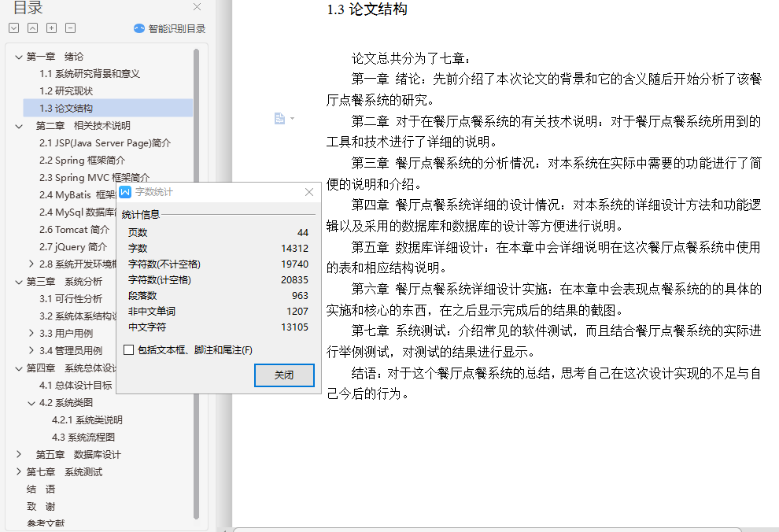Go to 4.2.1 系统类说明 heading
The height and width of the screenshot is (532, 779).
(x=87, y=420)
